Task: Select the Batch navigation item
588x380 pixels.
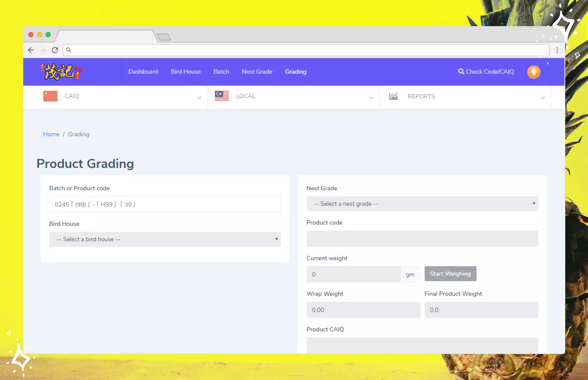Action: coord(221,72)
